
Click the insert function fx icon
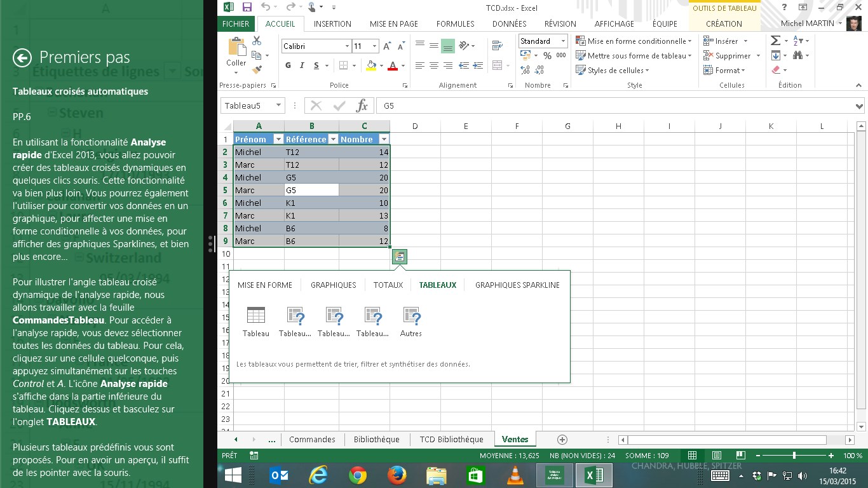362,105
